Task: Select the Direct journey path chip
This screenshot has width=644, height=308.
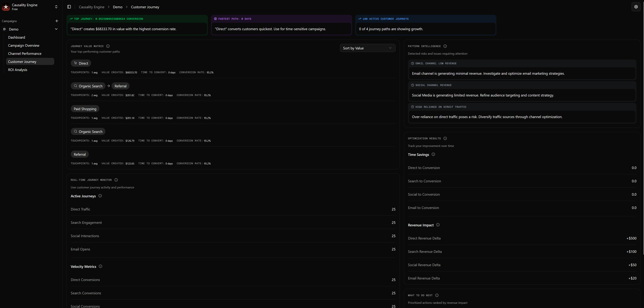Action: pyautogui.click(x=81, y=63)
